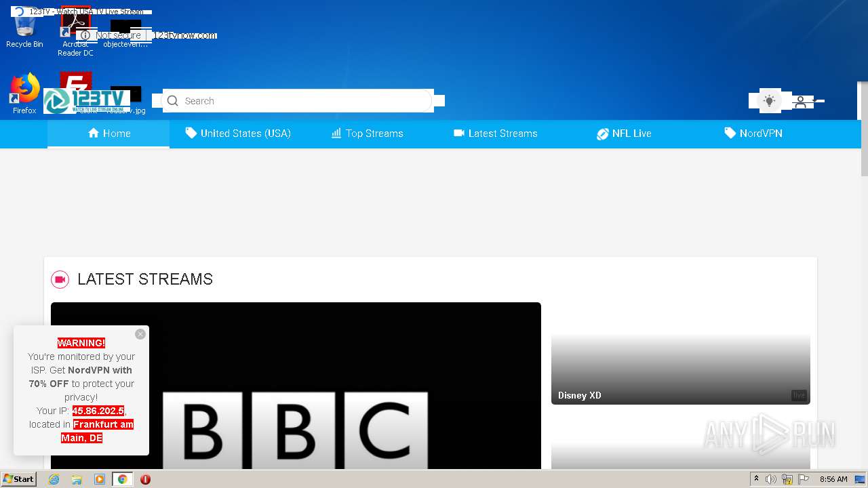Viewport: 868px width, 488px height.
Task: Click the Not secure site info icon
Action: coord(85,35)
